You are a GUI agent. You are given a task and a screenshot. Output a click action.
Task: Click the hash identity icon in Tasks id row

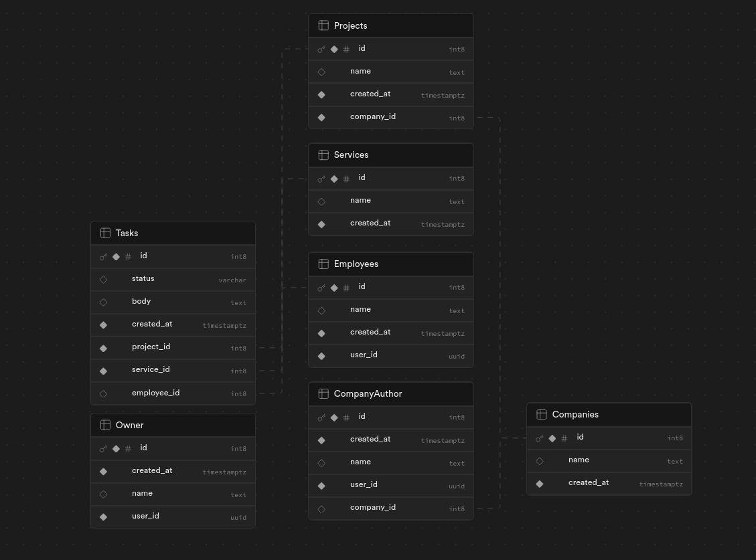click(x=128, y=257)
